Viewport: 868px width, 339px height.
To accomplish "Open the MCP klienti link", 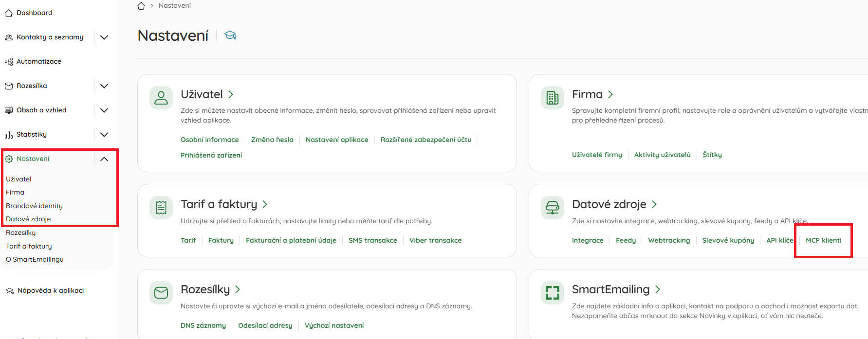I will [x=823, y=240].
